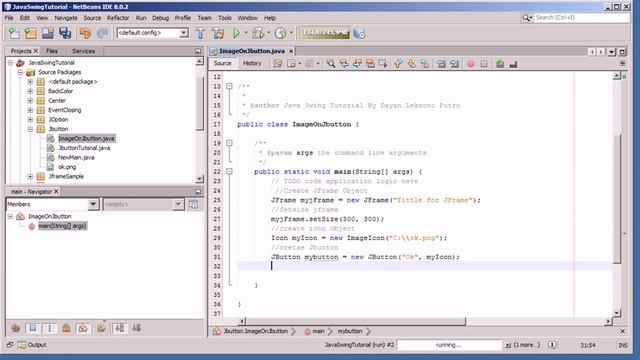640x360 pixels.
Task: Collapse the Jbutton package node
Action: pyautogui.click(x=30, y=129)
